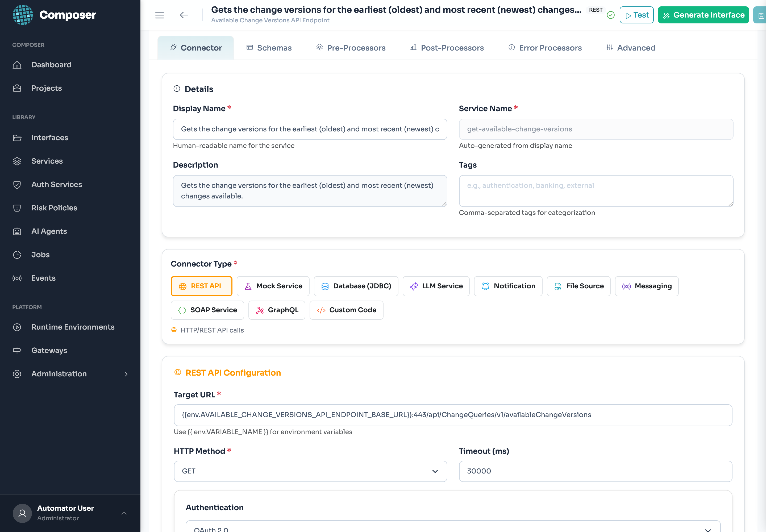Edit the Timeout (ms) field
This screenshot has height=532, width=766.
point(596,471)
